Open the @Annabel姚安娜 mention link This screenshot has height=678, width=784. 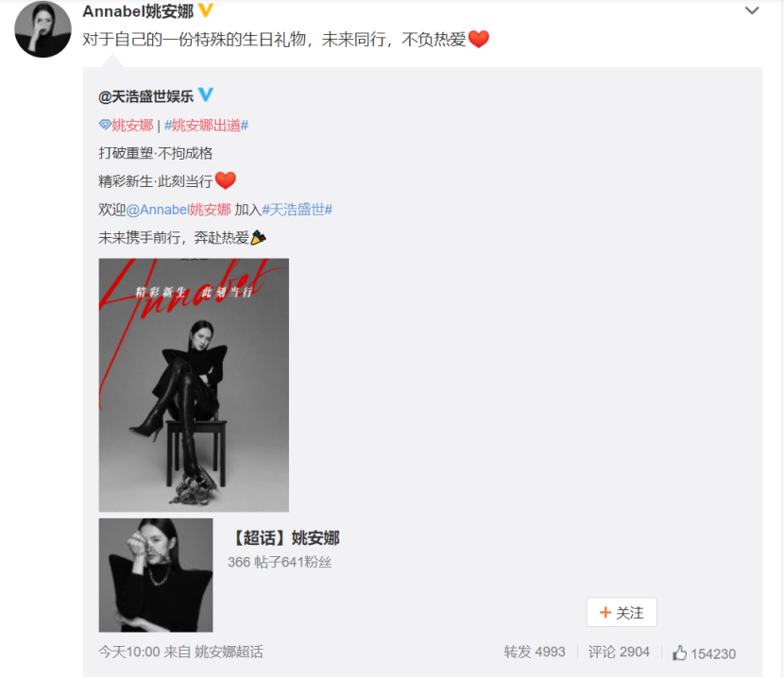[x=179, y=210]
